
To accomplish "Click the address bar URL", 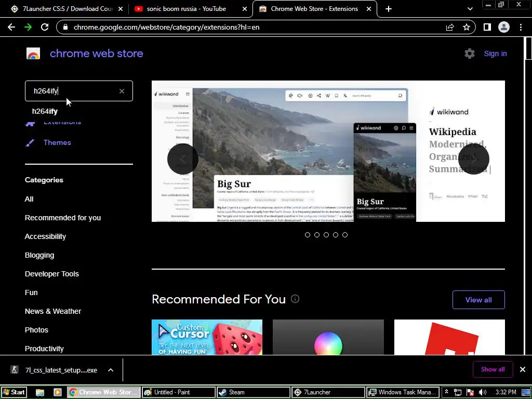I will tap(166, 27).
